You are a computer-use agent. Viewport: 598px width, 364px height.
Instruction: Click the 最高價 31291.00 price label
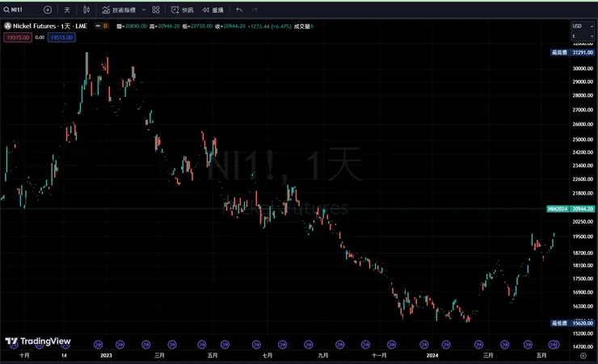coord(572,52)
